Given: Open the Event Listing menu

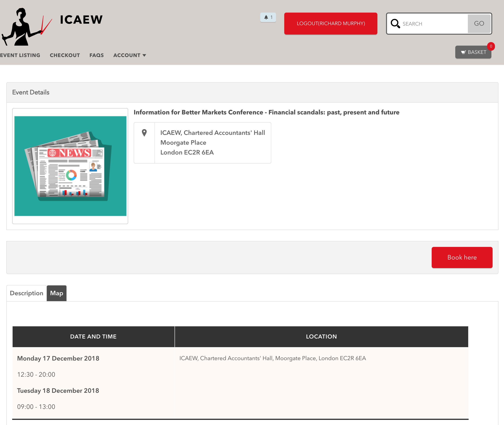Looking at the screenshot, I should point(20,55).
